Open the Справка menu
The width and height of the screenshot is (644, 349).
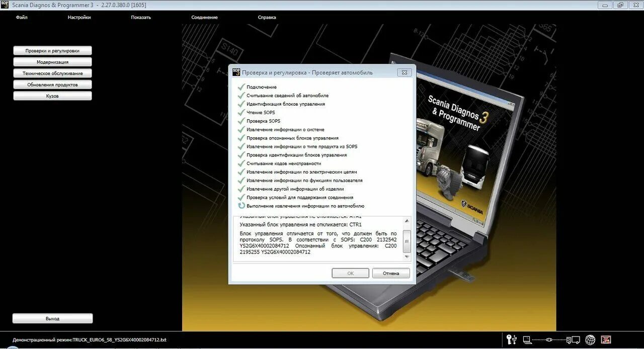[x=267, y=17]
